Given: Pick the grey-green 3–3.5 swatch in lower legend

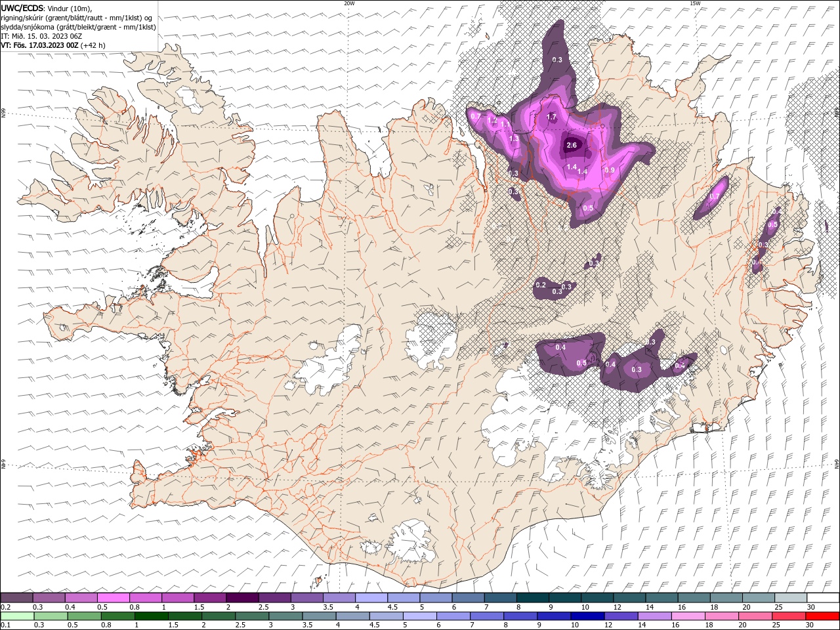Looking at the screenshot, I should point(285,616).
